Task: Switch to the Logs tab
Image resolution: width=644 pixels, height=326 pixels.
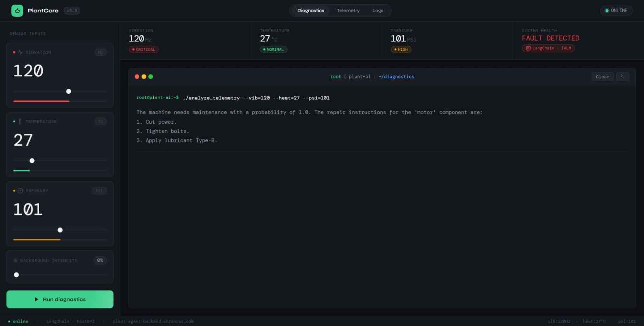Action: 378,10
